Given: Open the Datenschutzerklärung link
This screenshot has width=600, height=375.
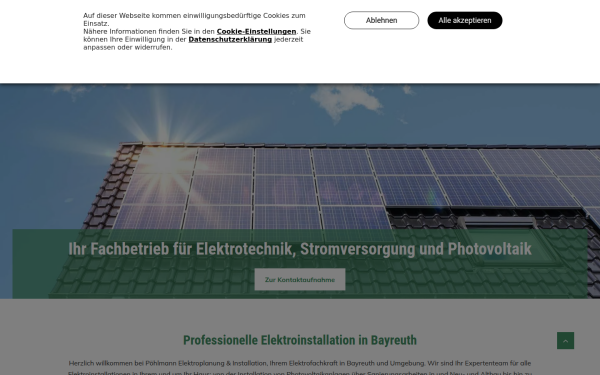Looking at the screenshot, I should [230, 39].
